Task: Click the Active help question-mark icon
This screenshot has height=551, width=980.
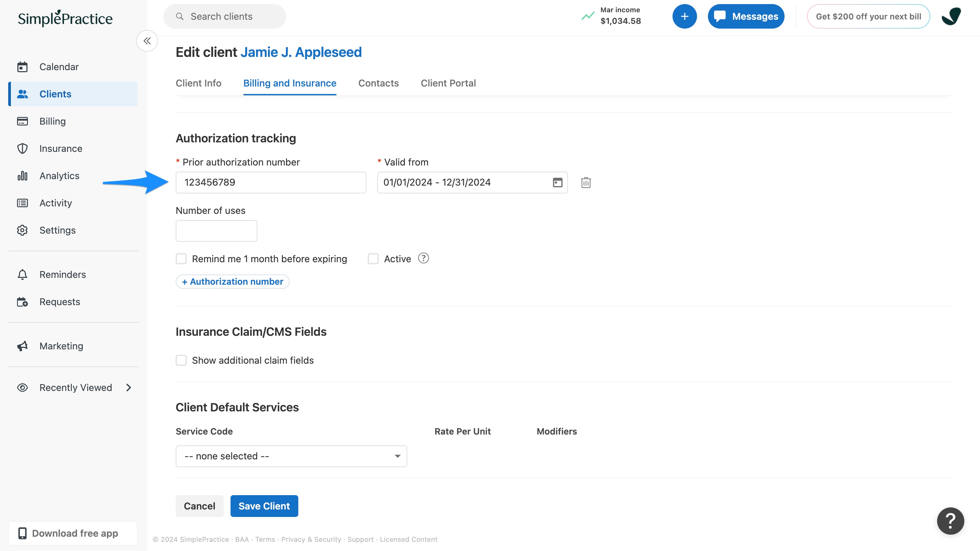Action: click(423, 258)
